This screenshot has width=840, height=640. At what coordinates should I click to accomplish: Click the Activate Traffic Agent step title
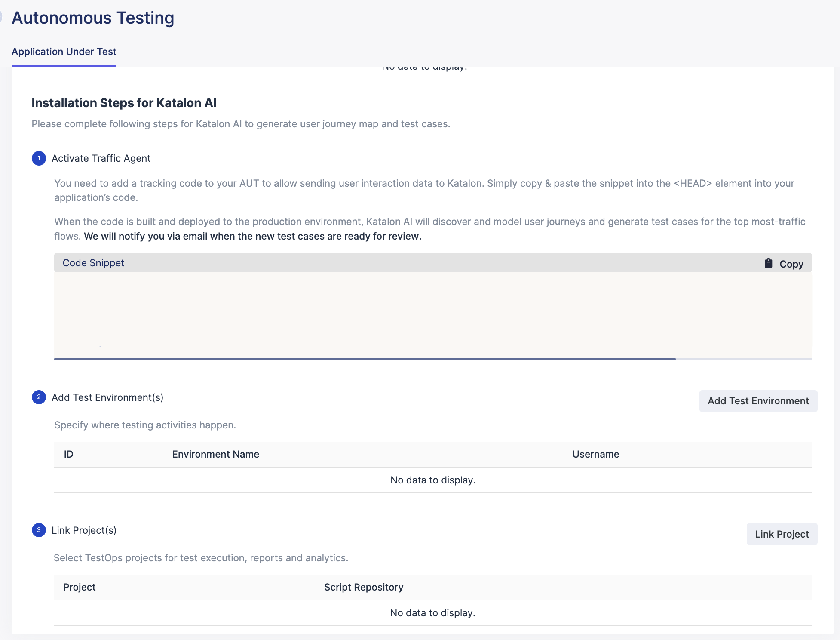pos(101,158)
